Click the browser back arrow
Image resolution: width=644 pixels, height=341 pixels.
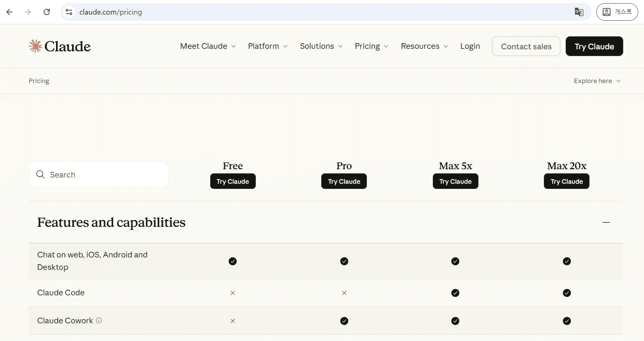click(x=9, y=12)
